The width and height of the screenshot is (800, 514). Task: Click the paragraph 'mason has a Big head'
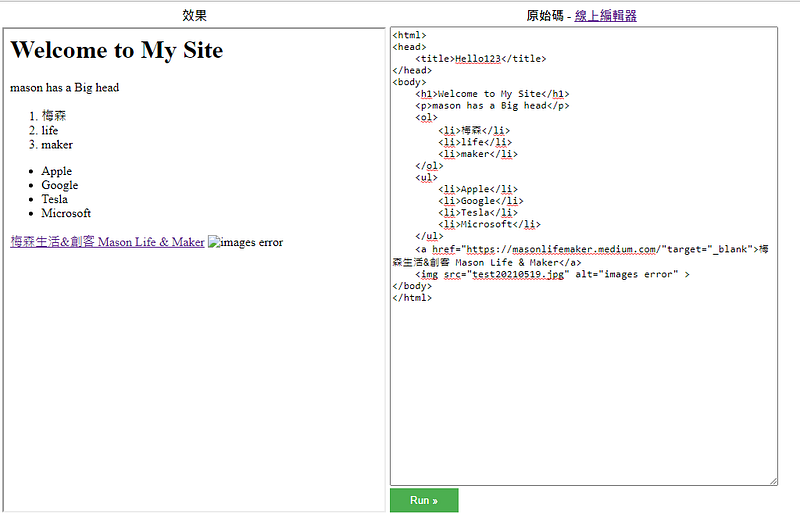(x=65, y=88)
